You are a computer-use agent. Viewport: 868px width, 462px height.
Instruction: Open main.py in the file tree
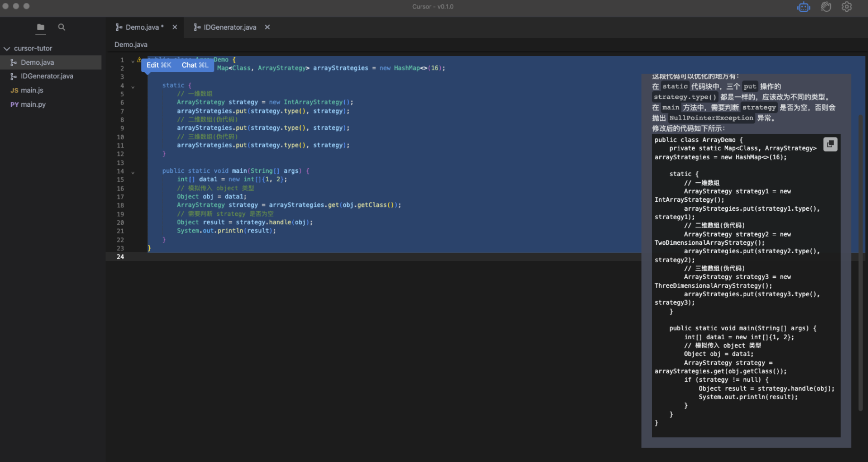click(51, 104)
